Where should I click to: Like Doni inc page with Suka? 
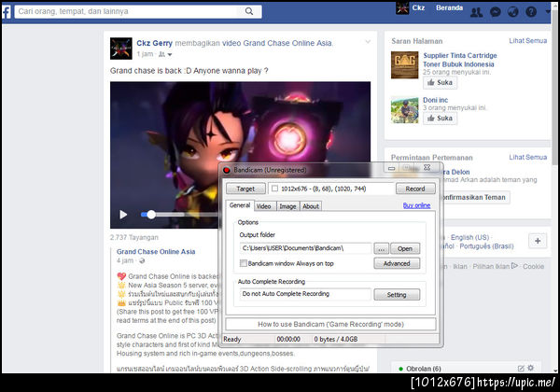tap(440, 119)
